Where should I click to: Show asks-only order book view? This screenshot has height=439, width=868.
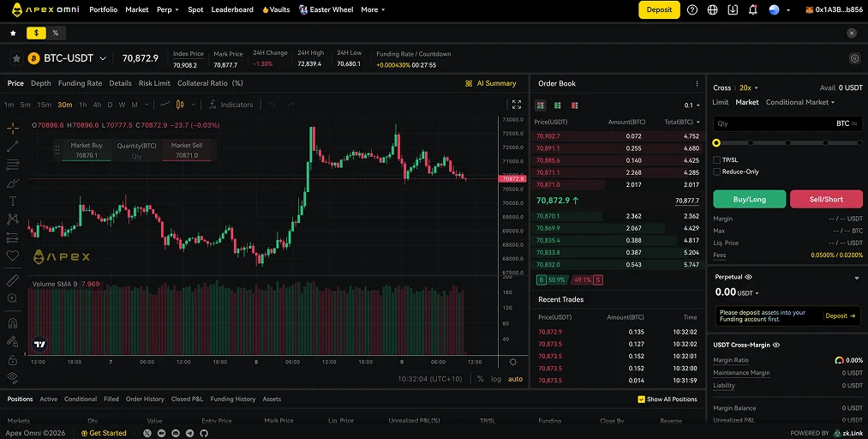tap(575, 105)
